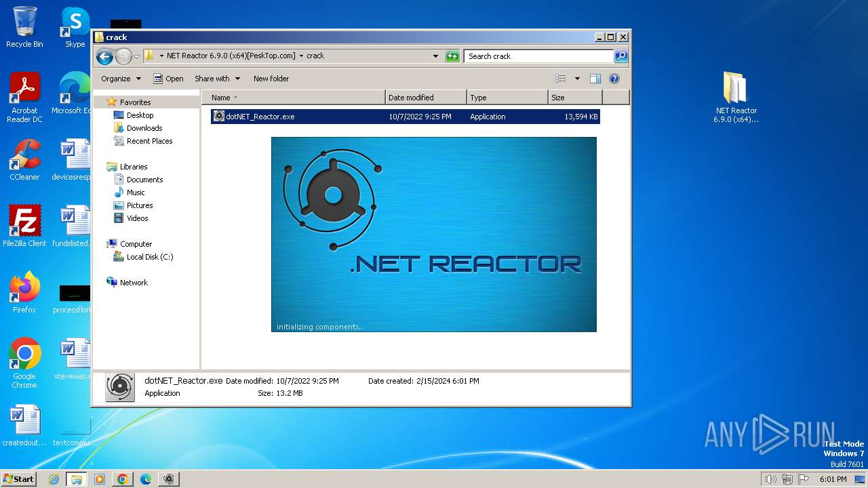The width and height of the screenshot is (868, 488).
Task: Select Computer in the navigation pane
Action: [x=136, y=244]
